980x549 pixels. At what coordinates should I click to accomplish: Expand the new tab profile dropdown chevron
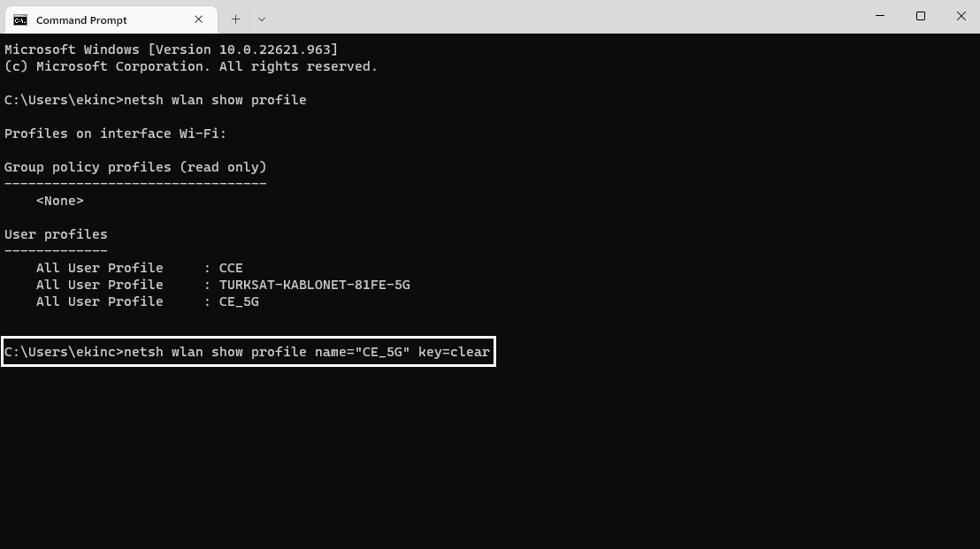click(261, 19)
